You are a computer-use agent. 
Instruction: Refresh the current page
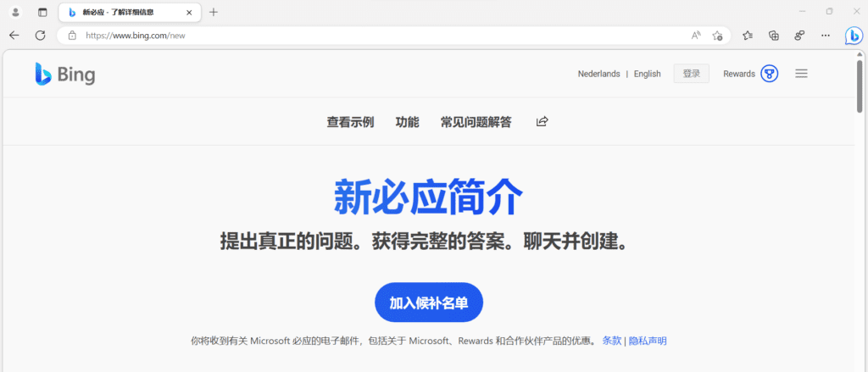click(x=40, y=36)
